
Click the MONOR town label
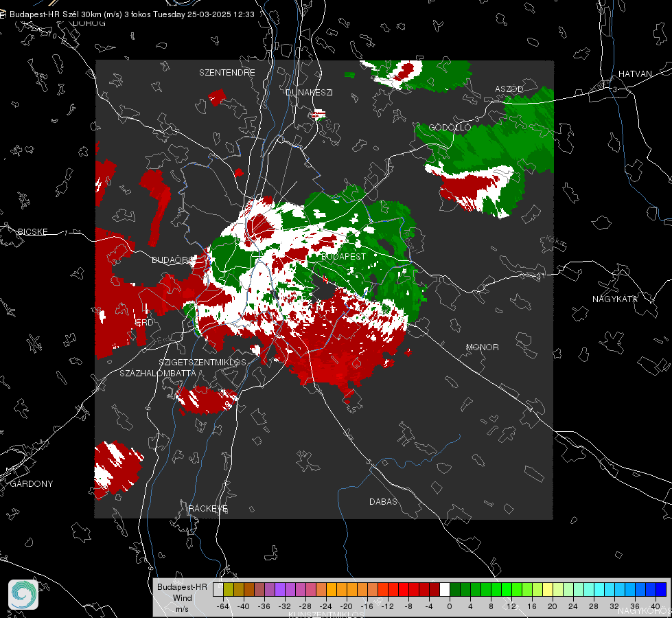pyautogui.click(x=482, y=347)
